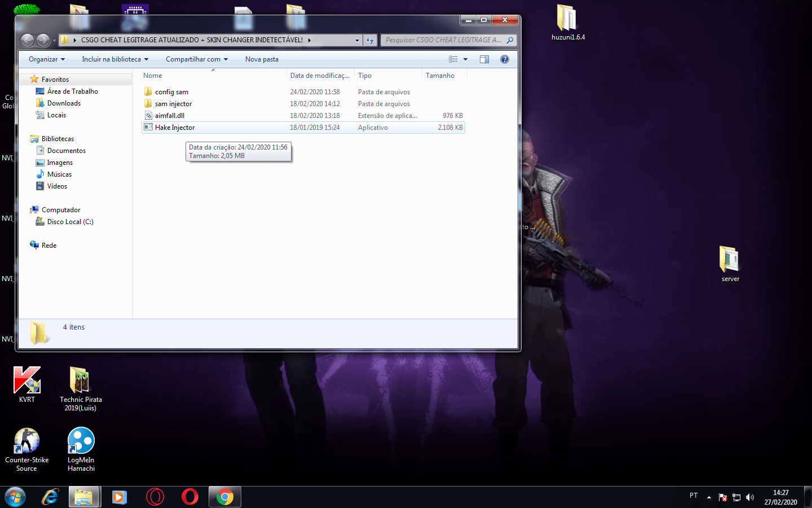Open the Windows Start menu
The height and width of the screenshot is (508, 812).
[x=15, y=497]
